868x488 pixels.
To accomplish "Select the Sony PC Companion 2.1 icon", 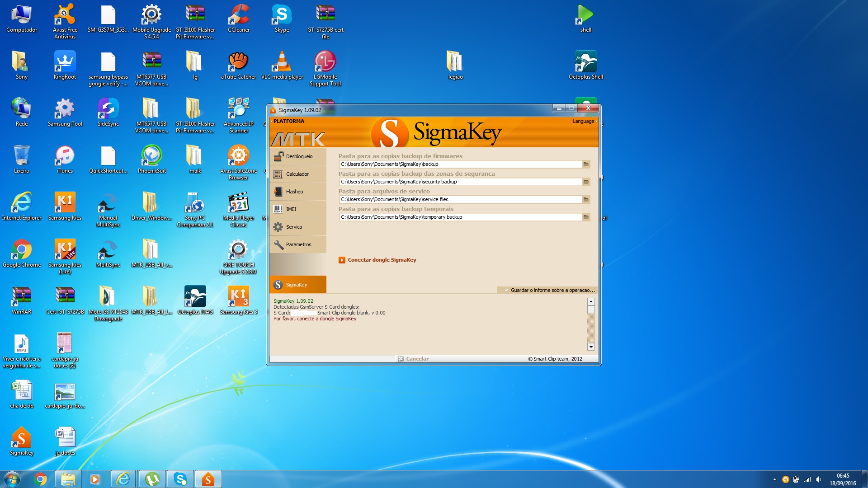I will [195, 210].
